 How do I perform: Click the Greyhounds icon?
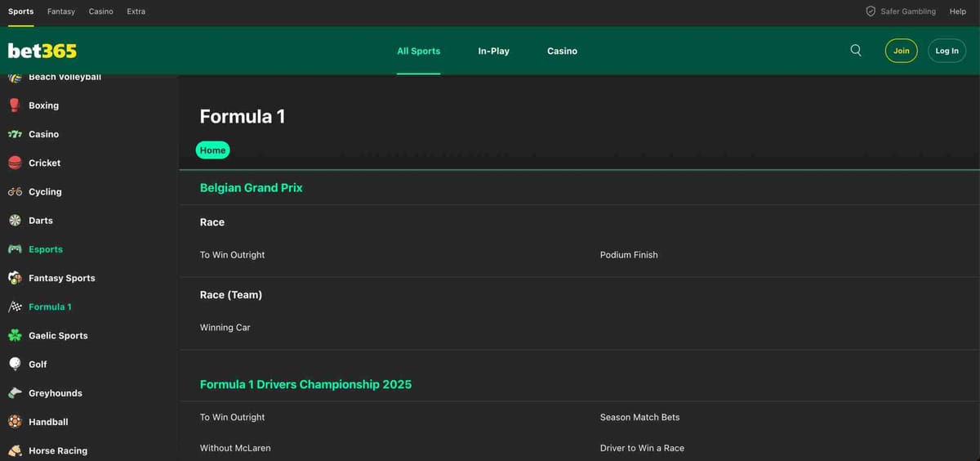coord(15,393)
